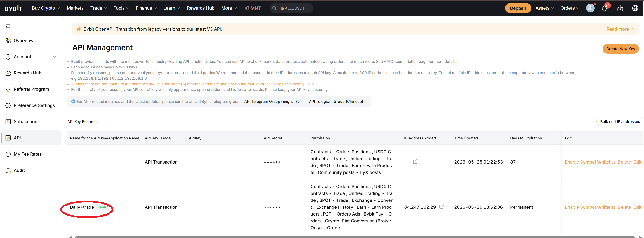Edit the Daily-trade API key

[x=637, y=207]
